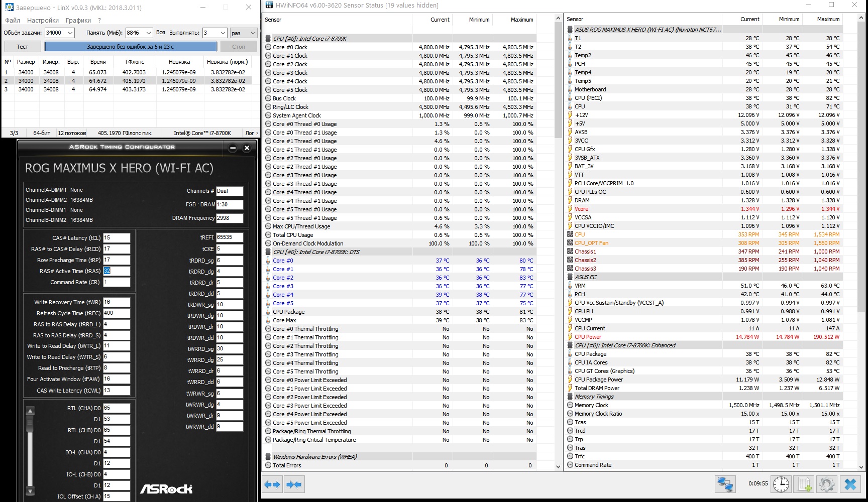The image size is (868, 502).
Task: Click the Время column header in LinX
Action: [x=98, y=62]
